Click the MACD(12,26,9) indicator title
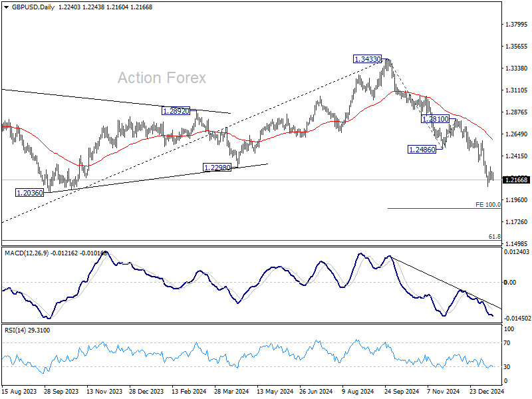532x399 pixels. (x=27, y=253)
